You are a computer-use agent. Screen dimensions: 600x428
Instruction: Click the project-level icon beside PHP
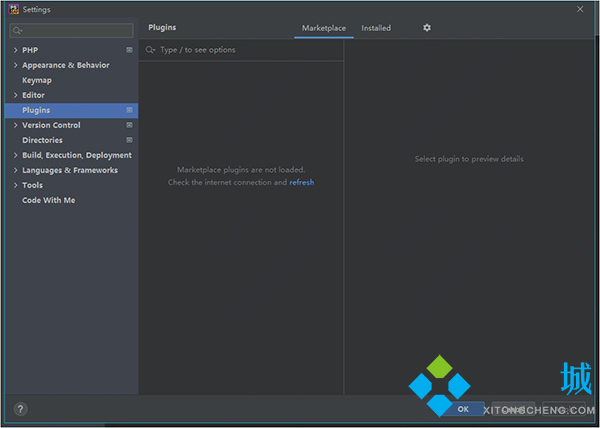point(129,50)
